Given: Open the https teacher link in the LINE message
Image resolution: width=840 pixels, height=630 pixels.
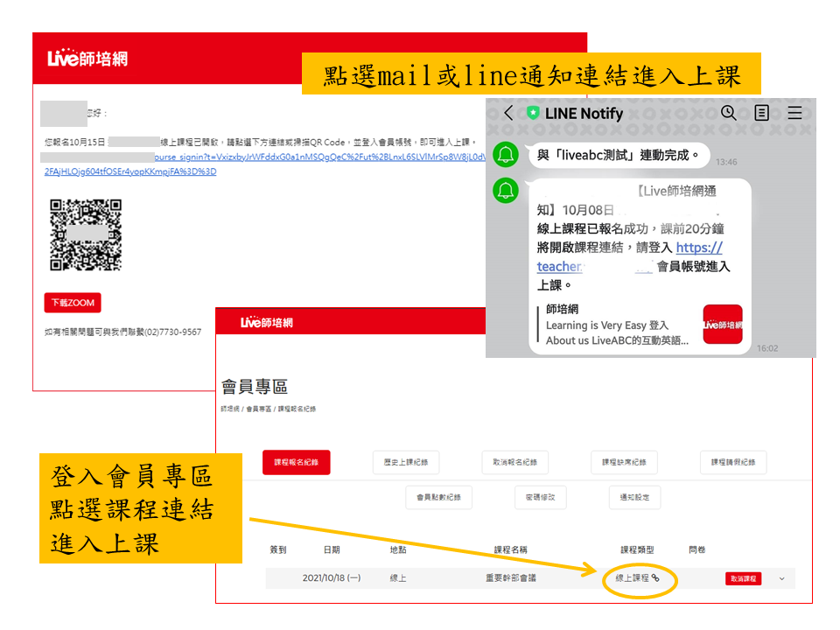Looking at the screenshot, I should click(699, 248).
